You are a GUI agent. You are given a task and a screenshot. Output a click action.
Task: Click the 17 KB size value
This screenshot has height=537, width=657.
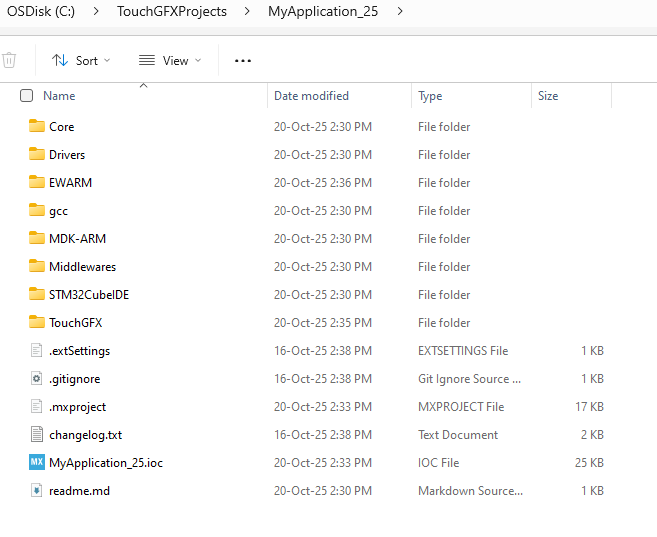pos(590,407)
